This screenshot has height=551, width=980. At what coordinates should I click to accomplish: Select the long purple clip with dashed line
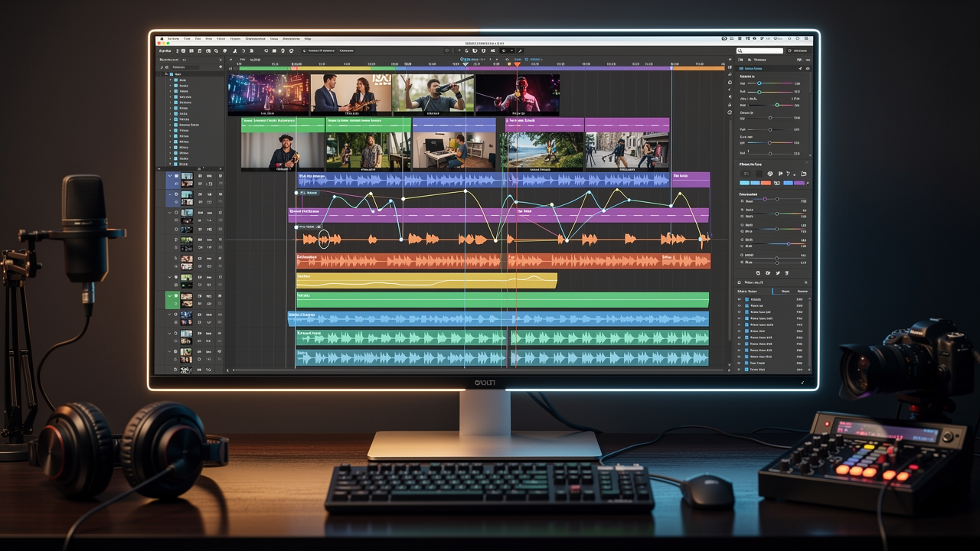click(x=498, y=215)
